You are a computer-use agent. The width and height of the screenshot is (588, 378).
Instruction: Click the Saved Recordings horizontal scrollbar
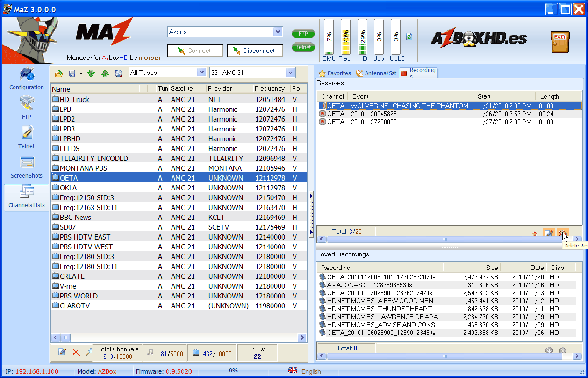450,356
